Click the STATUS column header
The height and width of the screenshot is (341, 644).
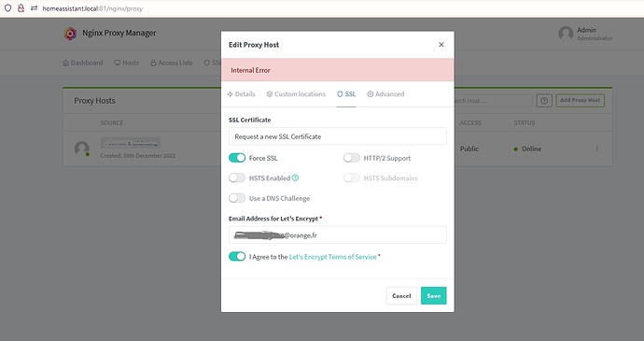pos(525,123)
